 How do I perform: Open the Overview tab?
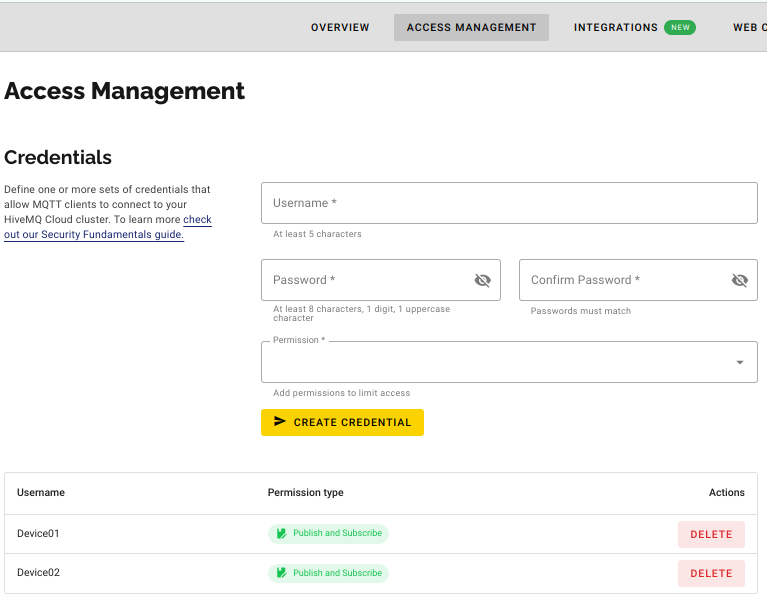[x=340, y=28]
